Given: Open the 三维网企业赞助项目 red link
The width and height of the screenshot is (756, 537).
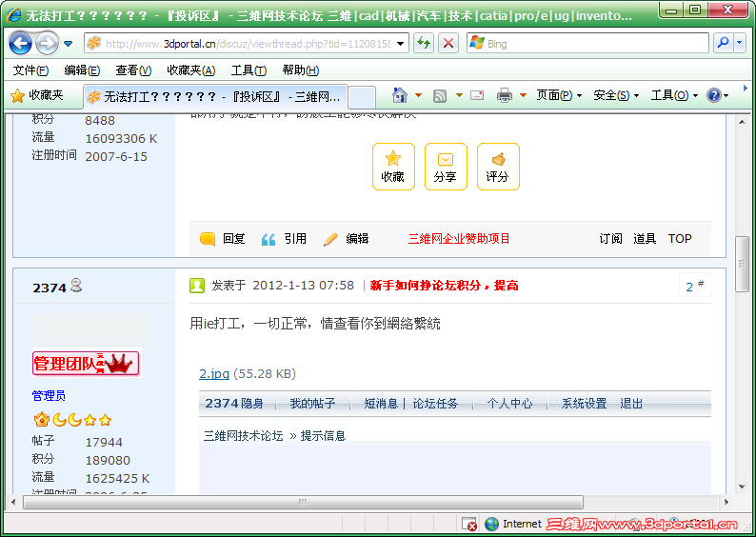Looking at the screenshot, I should coord(459,239).
